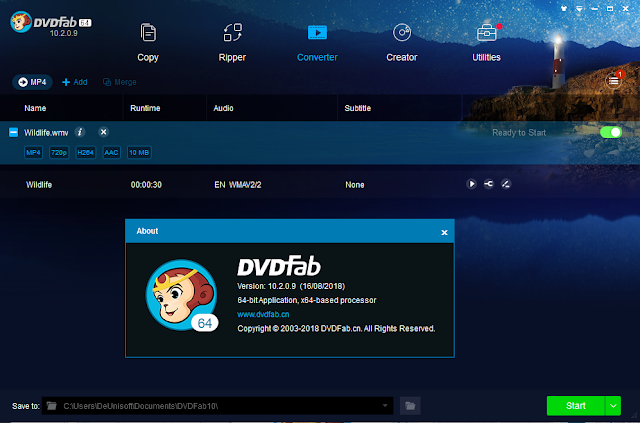Click the H264 codec tag
Viewport: 640px width, 423px height.
point(86,152)
